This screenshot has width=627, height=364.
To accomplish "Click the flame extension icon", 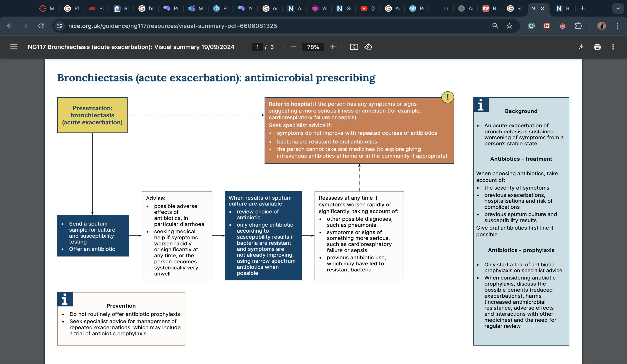I will [562, 26].
